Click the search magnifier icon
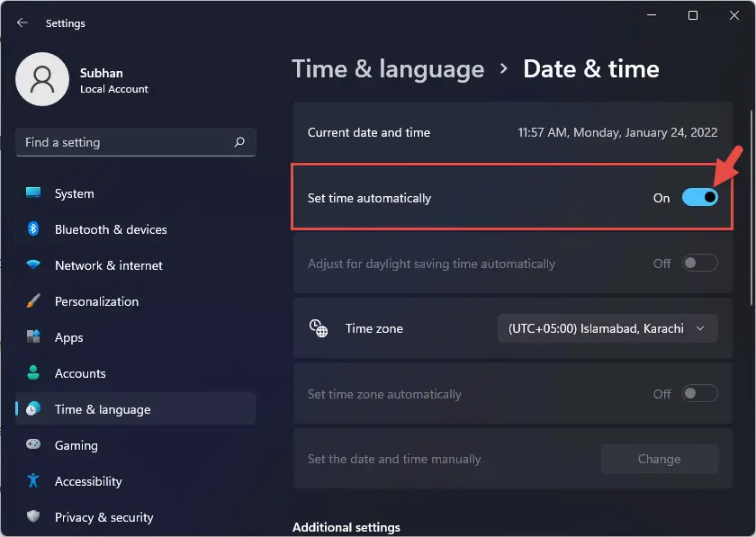Screen dimensions: 756x537 pyautogui.click(x=239, y=142)
